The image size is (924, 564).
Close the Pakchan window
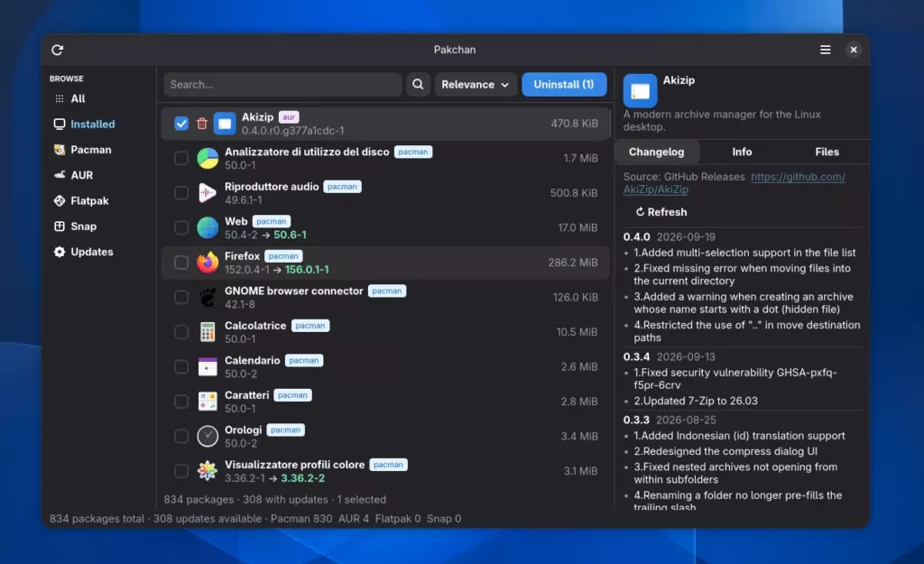[854, 51]
